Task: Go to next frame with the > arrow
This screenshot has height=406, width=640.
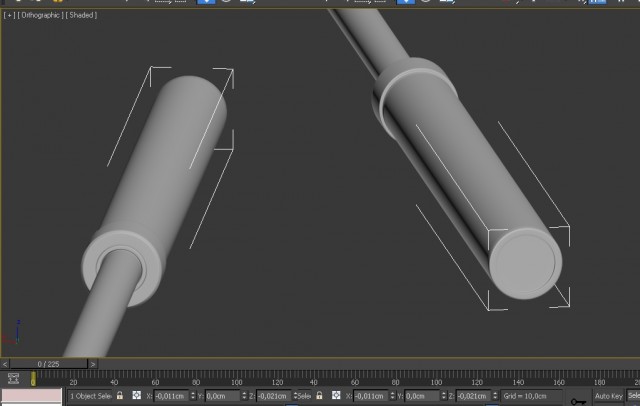Action: coord(93,364)
